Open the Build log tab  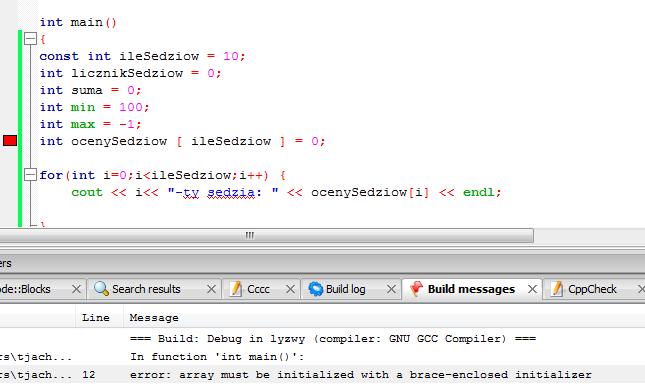[x=346, y=289]
